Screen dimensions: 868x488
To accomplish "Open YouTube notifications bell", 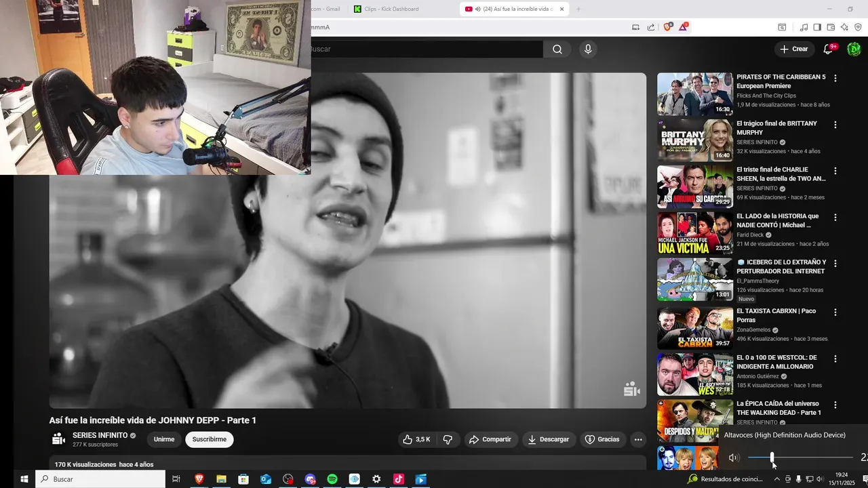I will pyautogui.click(x=828, y=49).
